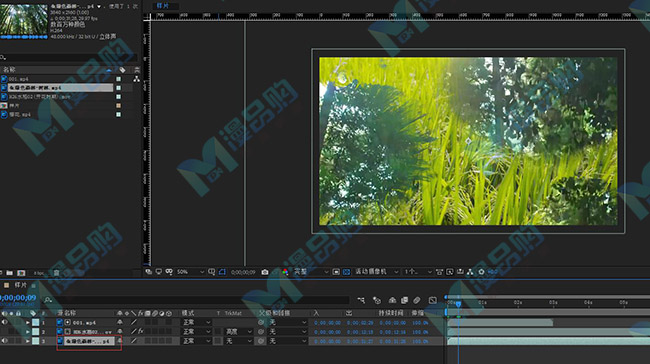Enable the visibility box for layer 2

[x=5, y=331]
